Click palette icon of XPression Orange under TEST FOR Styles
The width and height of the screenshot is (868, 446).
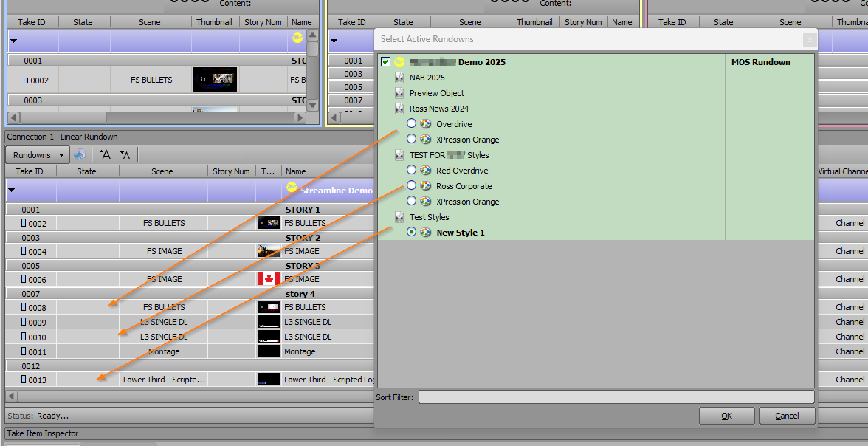point(425,202)
